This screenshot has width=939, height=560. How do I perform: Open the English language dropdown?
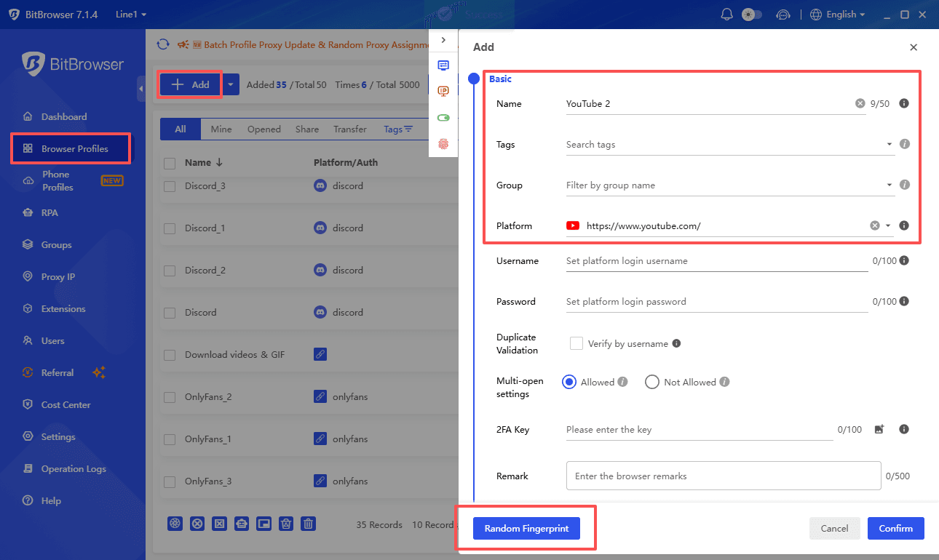coord(838,15)
